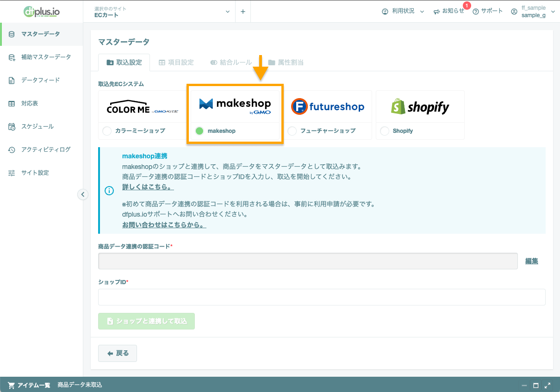Viewport: 560px width, 392px height.
Task: Open the 利用状況 dropdown
Action: (x=403, y=11)
